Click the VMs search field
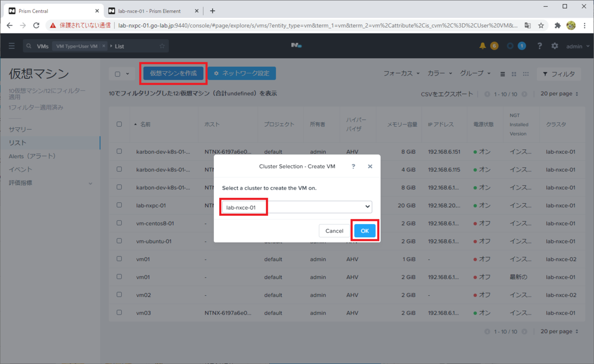The height and width of the screenshot is (364, 594). 96,46
